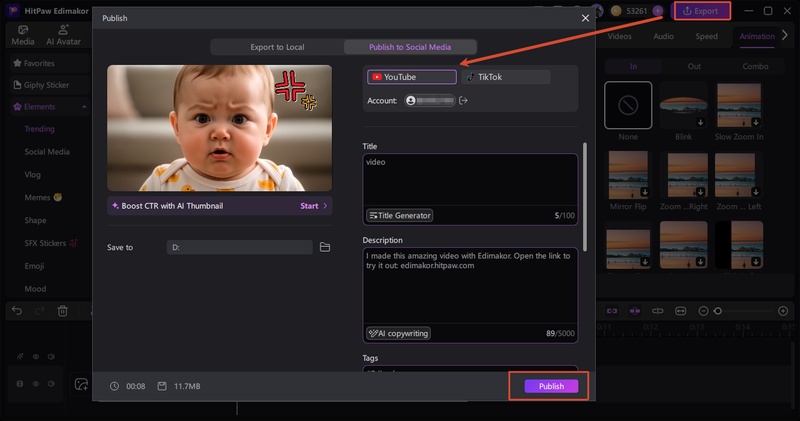This screenshot has width=800, height=421.
Task: Switch to the Speed tab
Action: 706,36
